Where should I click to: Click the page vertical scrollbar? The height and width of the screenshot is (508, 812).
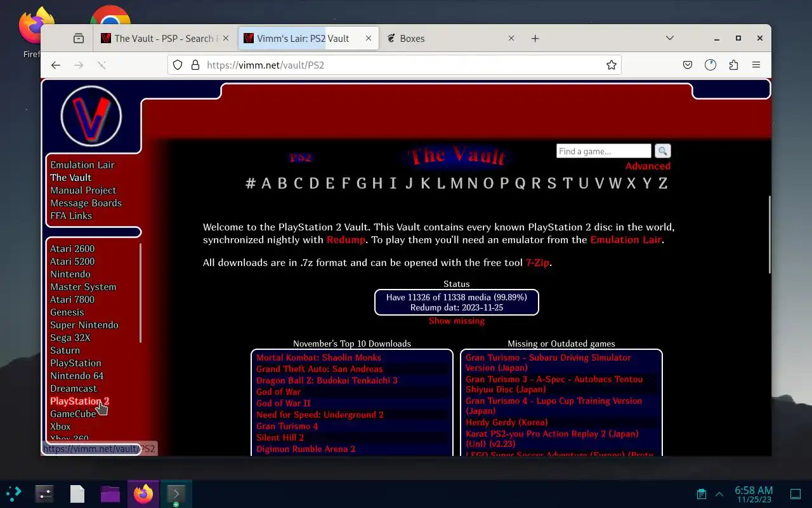[770, 235]
